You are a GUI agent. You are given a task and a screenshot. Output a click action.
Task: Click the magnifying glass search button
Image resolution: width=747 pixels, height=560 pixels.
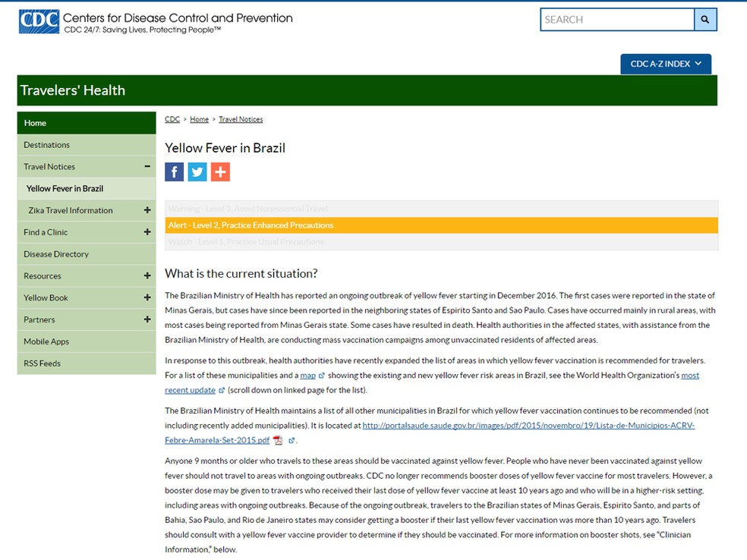(704, 19)
